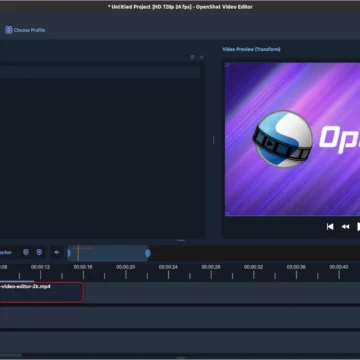Jump to start in the video preview controls
This screenshot has width=360, height=360.
pos(330,227)
